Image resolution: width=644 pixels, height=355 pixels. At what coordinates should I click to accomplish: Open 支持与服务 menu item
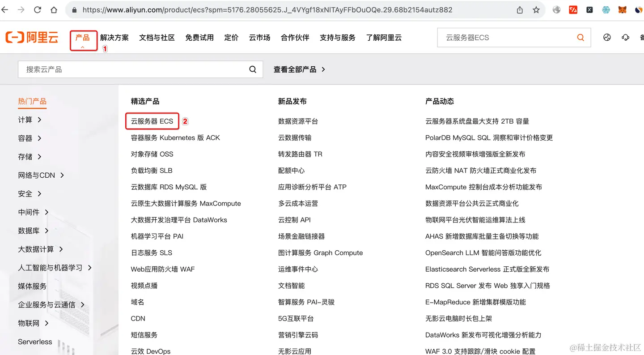338,38
